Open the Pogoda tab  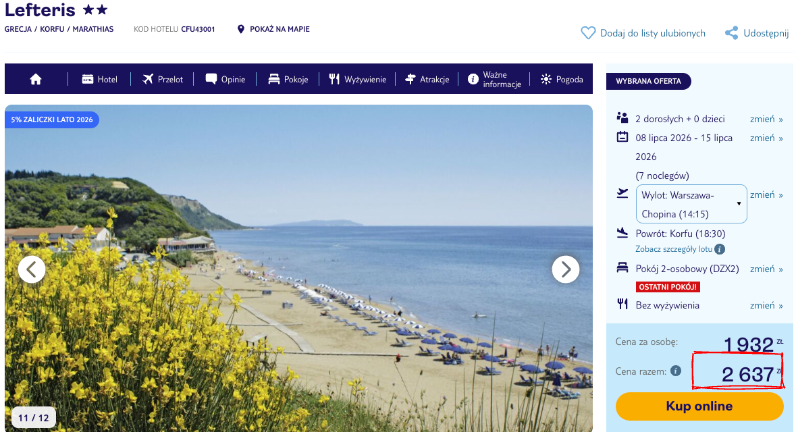click(562, 79)
